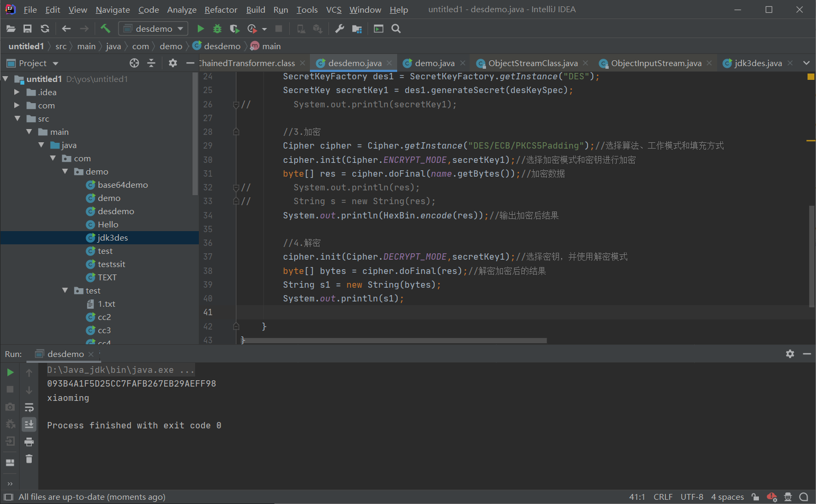Switch to the demo.java tab
The width and height of the screenshot is (816, 504).
(435, 63)
